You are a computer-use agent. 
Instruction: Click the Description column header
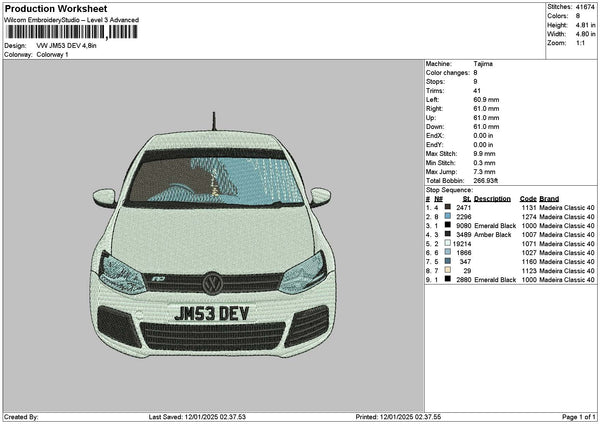click(492, 199)
